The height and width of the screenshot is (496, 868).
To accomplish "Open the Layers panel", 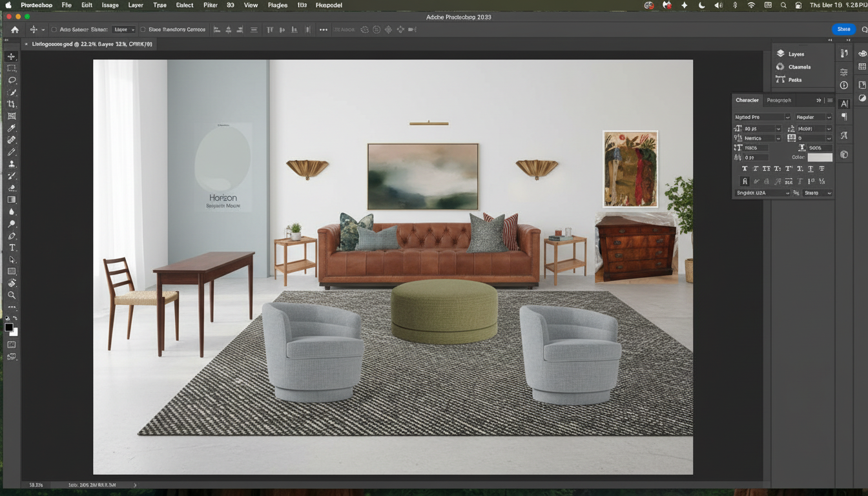I will tap(796, 54).
